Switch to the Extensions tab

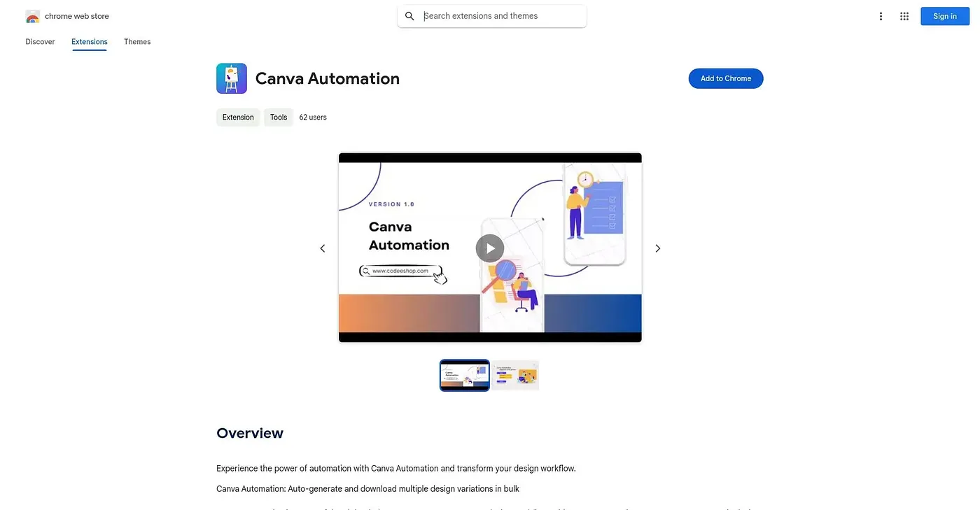[90, 42]
